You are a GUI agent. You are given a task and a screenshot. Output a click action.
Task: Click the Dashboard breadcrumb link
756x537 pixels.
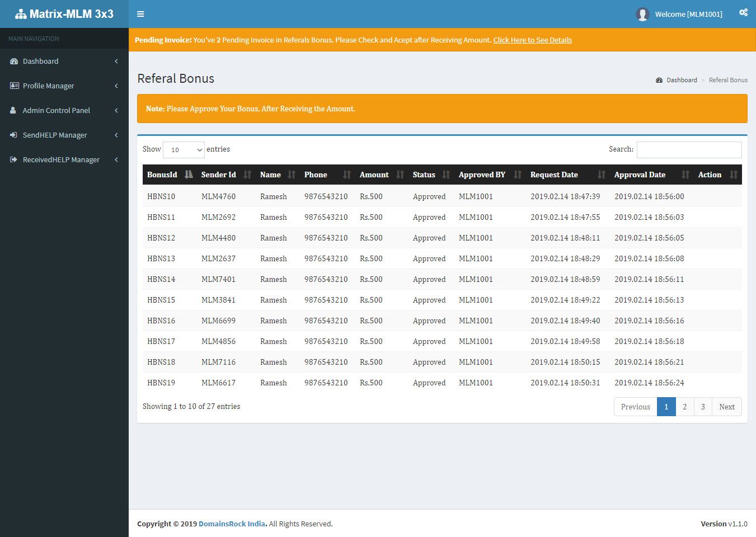tap(682, 80)
